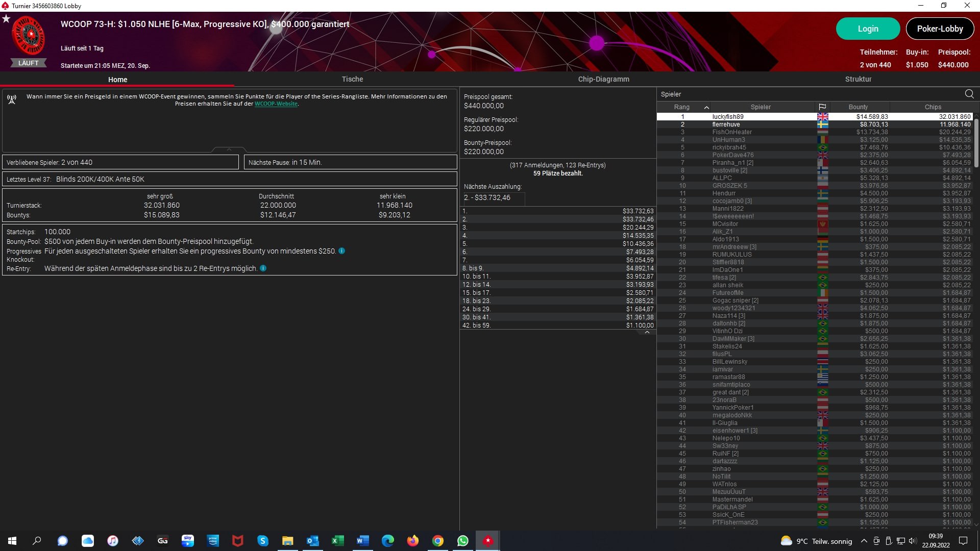Image resolution: width=980 pixels, height=551 pixels.
Task: Sort player list by Chips column
Action: click(x=933, y=107)
